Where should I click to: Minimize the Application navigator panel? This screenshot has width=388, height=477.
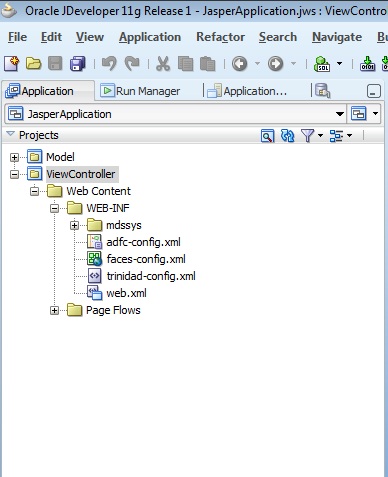click(x=374, y=91)
